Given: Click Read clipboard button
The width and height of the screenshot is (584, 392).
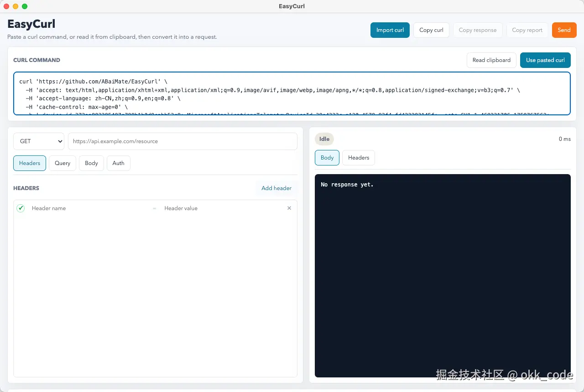Looking at the screenshot, I should pos(491,60).
